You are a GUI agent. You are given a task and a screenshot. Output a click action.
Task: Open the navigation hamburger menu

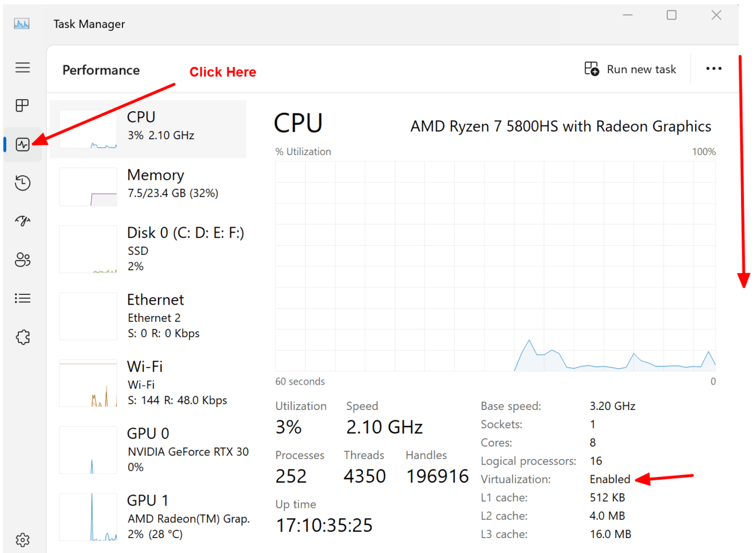click(x=23, y=68)
